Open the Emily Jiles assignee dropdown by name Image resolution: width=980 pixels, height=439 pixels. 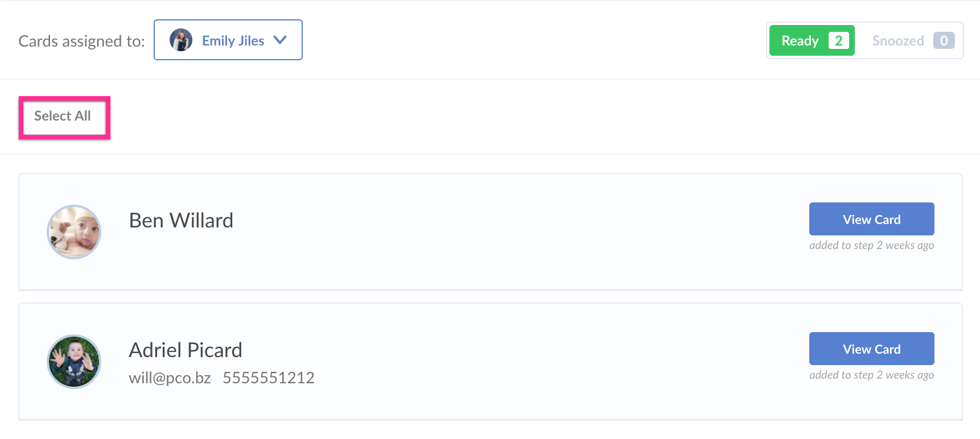tap(233, 41)
